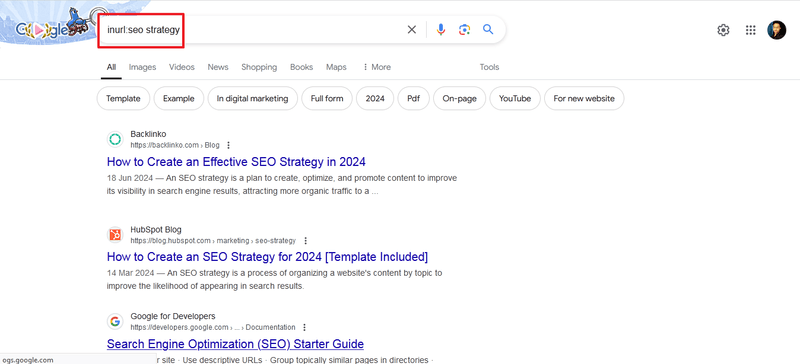
Task: Click the HubSpot Blog site name
Action: (x=156, y=229)
